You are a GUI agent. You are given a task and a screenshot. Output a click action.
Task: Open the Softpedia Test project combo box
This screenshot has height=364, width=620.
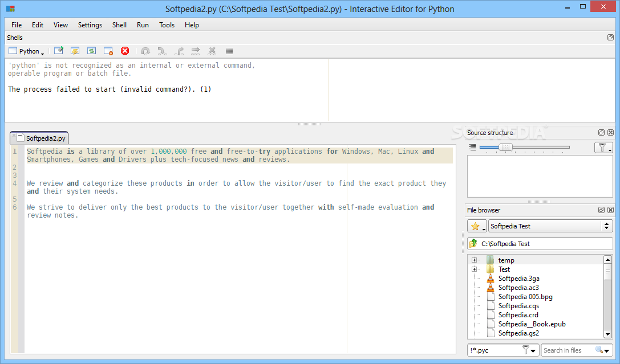pyautogui.click(x=550, y=226)
